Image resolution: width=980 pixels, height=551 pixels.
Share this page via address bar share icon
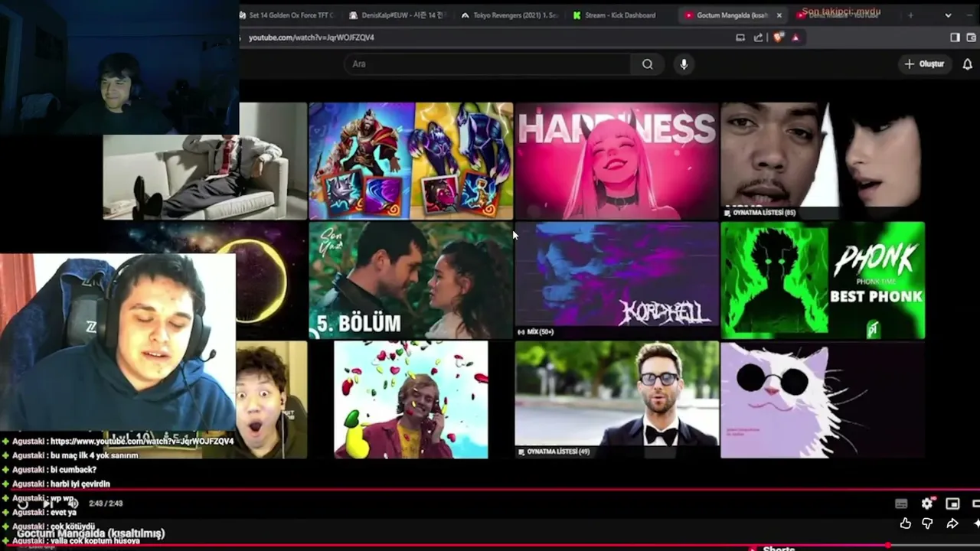(759, 37)
